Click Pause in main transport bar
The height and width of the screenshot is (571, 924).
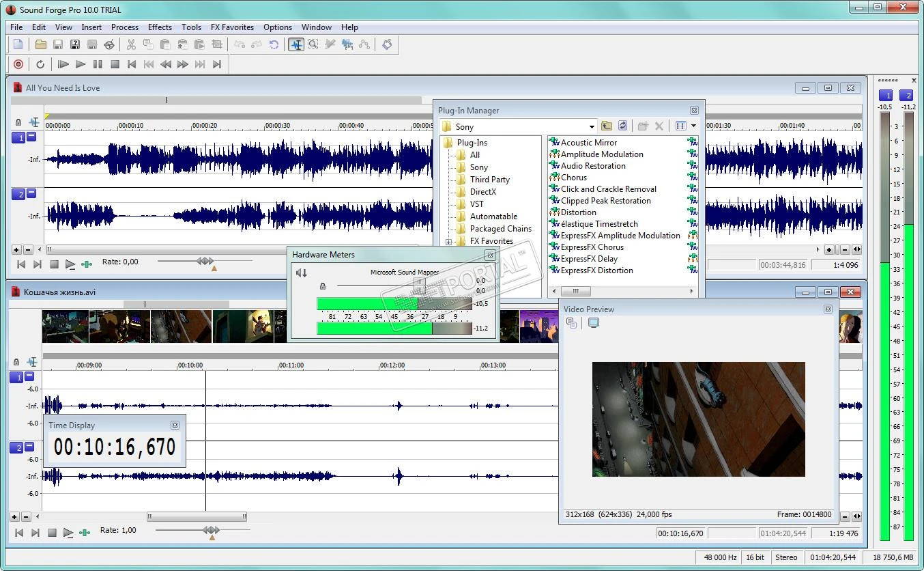98,64
